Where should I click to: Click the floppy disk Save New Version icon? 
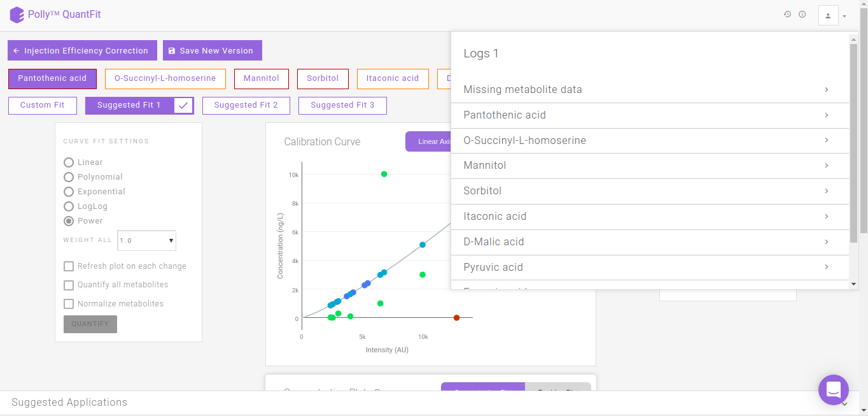(x=172, y=51)
